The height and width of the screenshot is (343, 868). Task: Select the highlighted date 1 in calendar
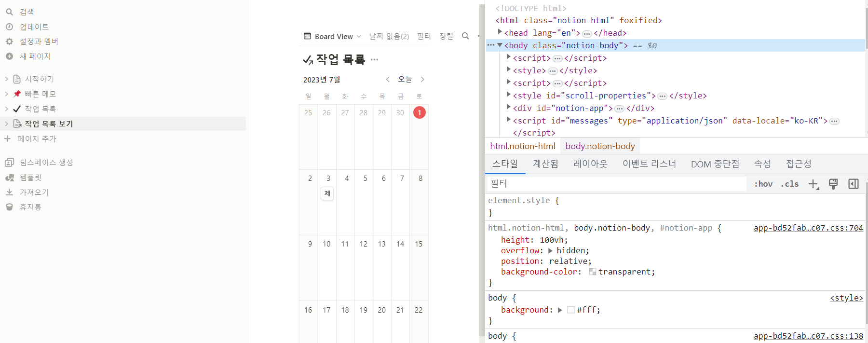(x=420, y=113)
